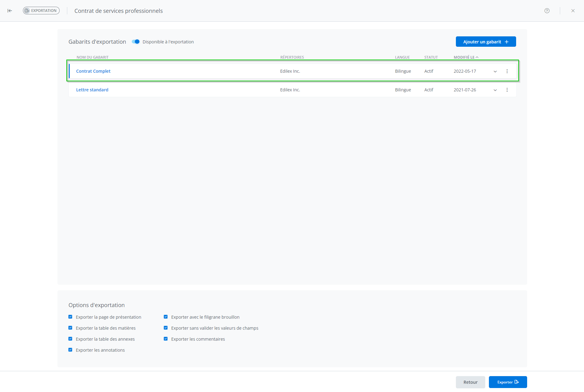Viewport: 584px width, 392px height.
Task: Expand the Contrat Complet row chevron
Action: click(x=495, y=71)
